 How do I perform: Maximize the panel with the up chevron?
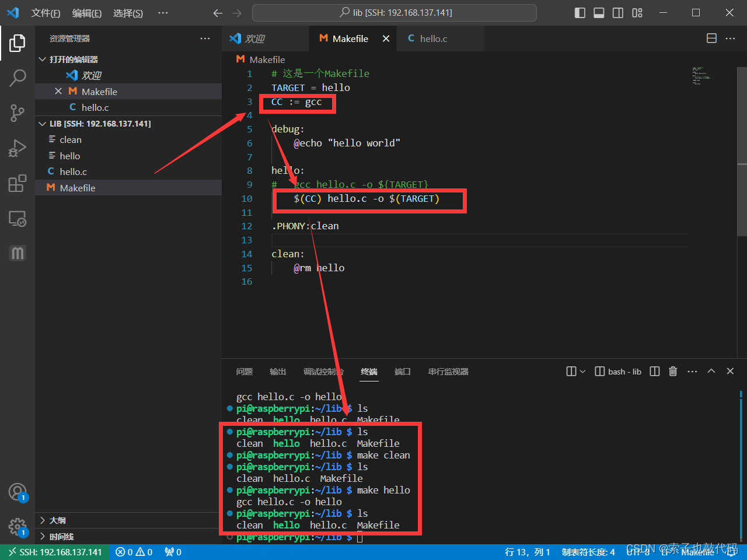(x=711, y=371)
